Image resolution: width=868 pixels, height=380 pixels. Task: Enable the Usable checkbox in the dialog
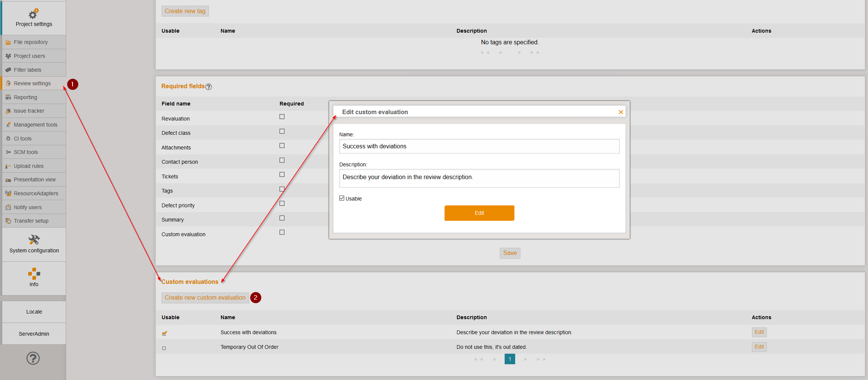342,198
